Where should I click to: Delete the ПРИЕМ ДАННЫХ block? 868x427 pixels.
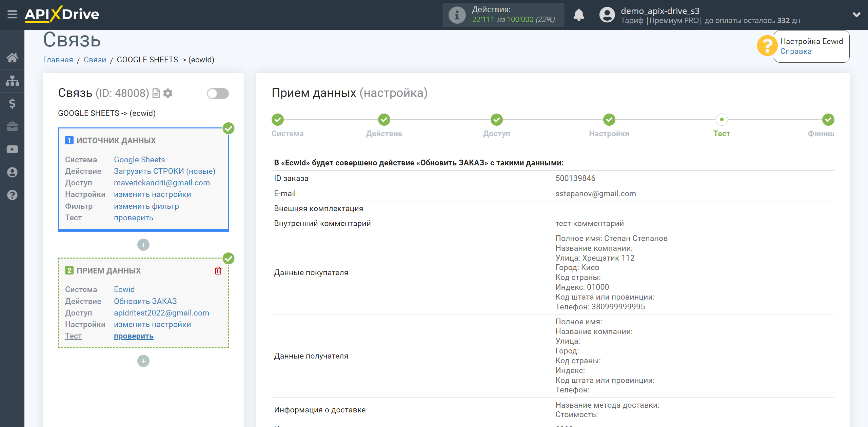tap(218, 270)
